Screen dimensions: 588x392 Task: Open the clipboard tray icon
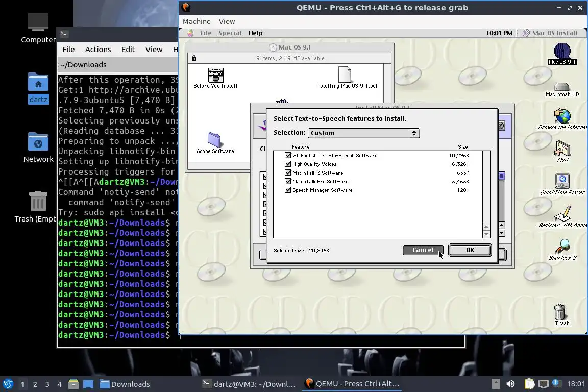click(x=529, y=384)
